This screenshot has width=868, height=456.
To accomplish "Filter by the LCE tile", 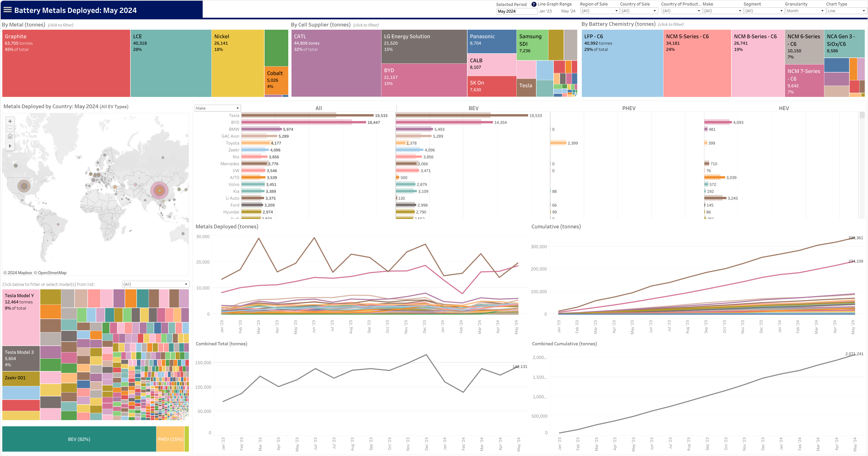I will [x=171, y=63].
